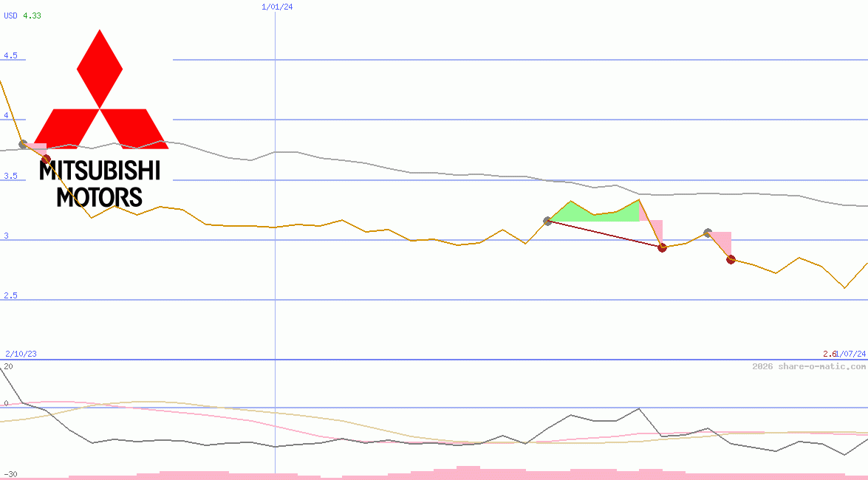Click the 4.5 price axis label

10,55
